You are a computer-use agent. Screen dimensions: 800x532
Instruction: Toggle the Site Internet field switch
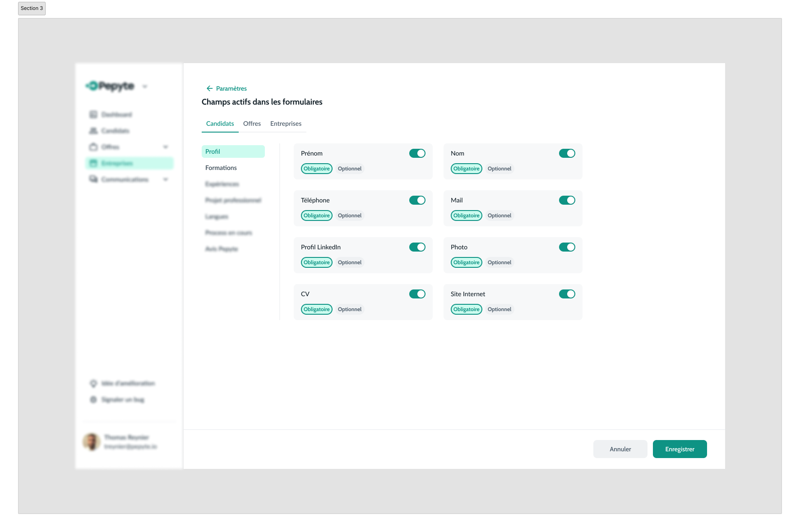click(x=567, y=294)
